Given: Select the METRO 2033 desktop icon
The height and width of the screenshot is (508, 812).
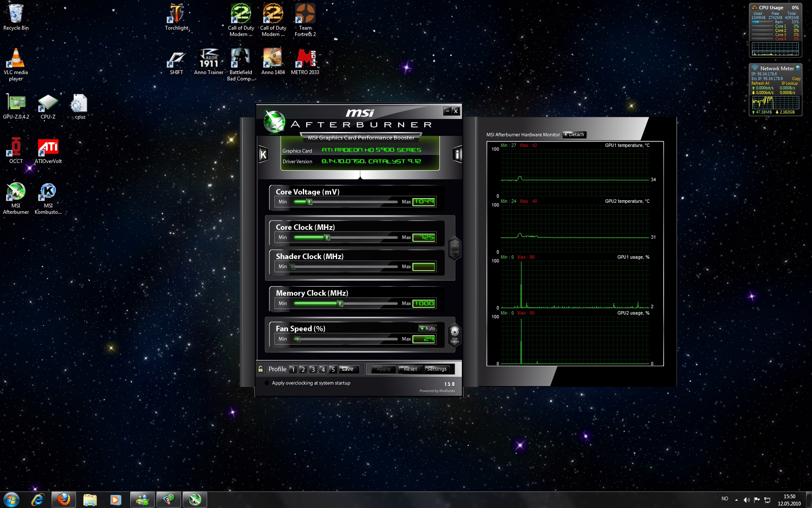Looking at the screenshot, I should pos(305,62).
